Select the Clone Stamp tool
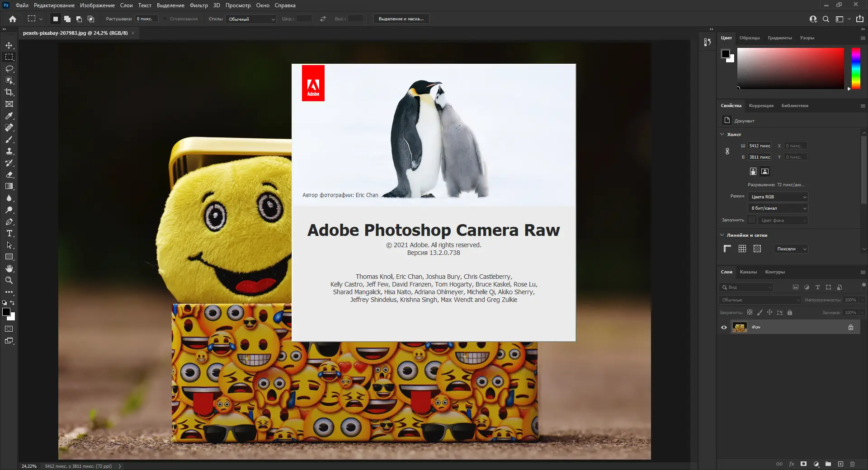 [x=9, y=151]
